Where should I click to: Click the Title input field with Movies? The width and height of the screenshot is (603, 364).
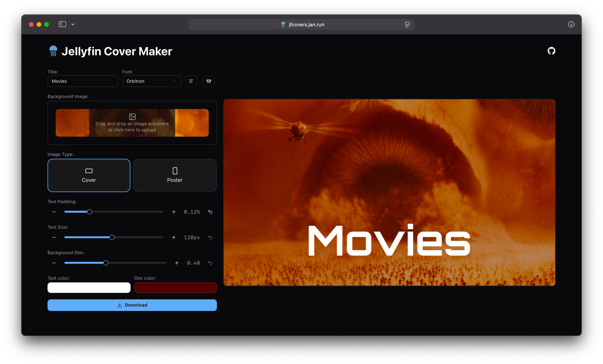pyautogui.click(x=83, y=81)
